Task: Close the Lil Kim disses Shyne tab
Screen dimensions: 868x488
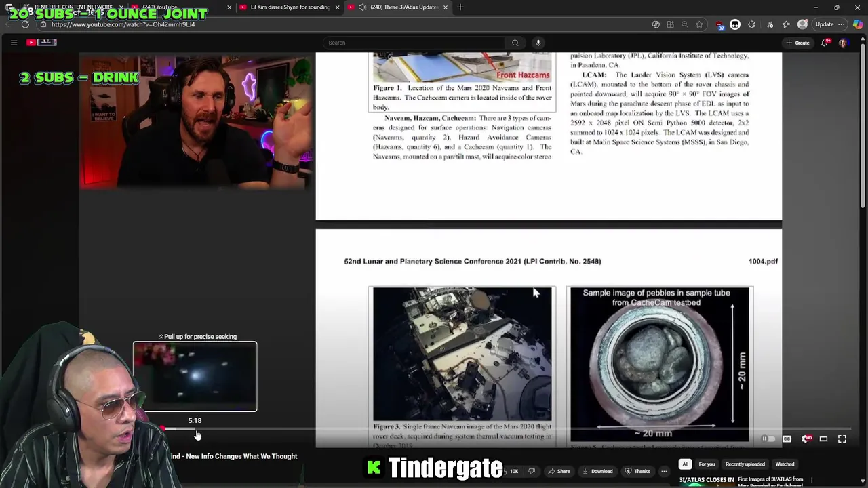Action: tap(337, 7)
